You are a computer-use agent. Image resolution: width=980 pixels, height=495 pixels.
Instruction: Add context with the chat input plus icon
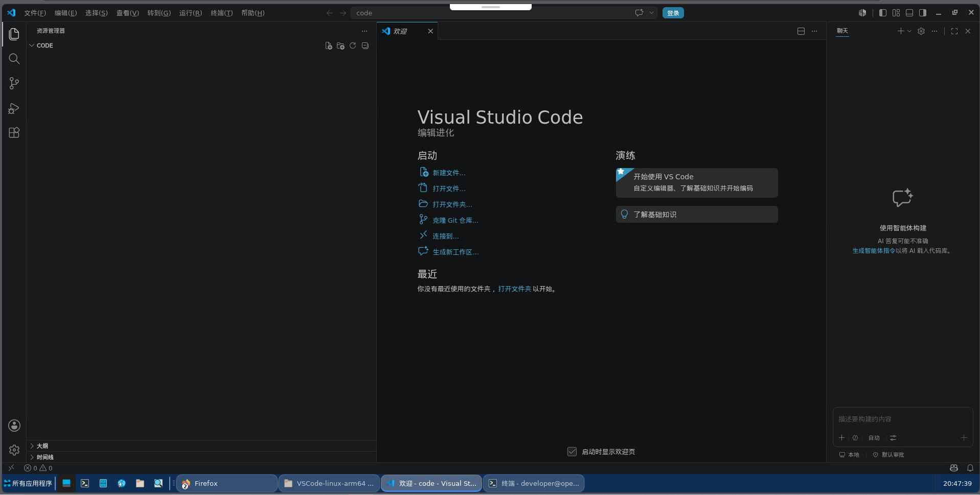842,438
